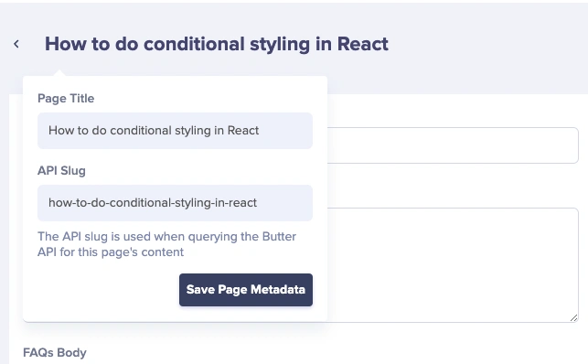Click the FAQs Body field label

[55, 352]
